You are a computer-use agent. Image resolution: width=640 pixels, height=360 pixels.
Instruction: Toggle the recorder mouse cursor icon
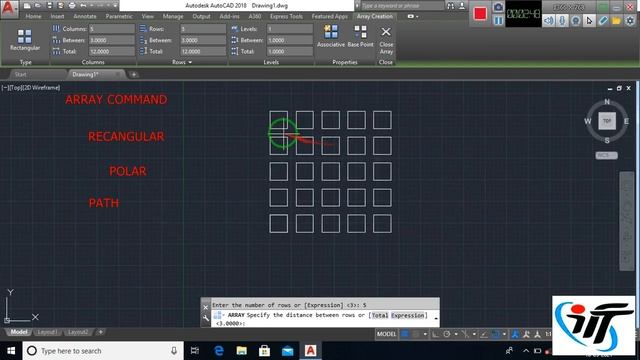(x=589, y=20)
